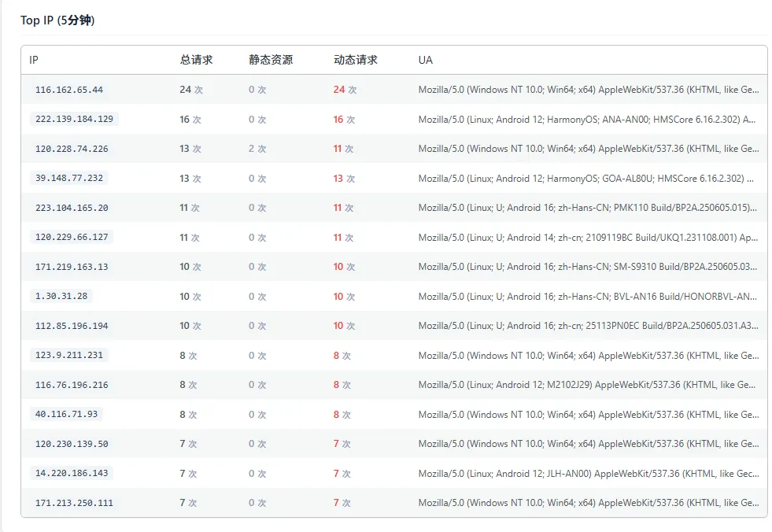Click dynamic requests 7 次 for 14.220.186.143

click(x=342, y=474)
